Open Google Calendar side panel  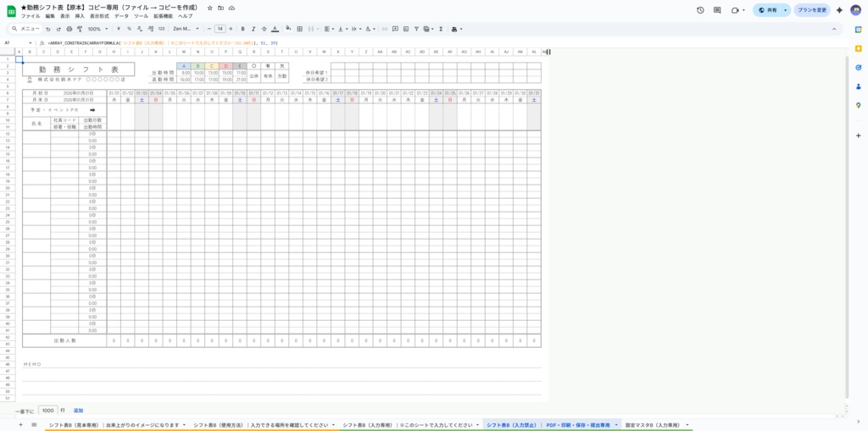858,30
